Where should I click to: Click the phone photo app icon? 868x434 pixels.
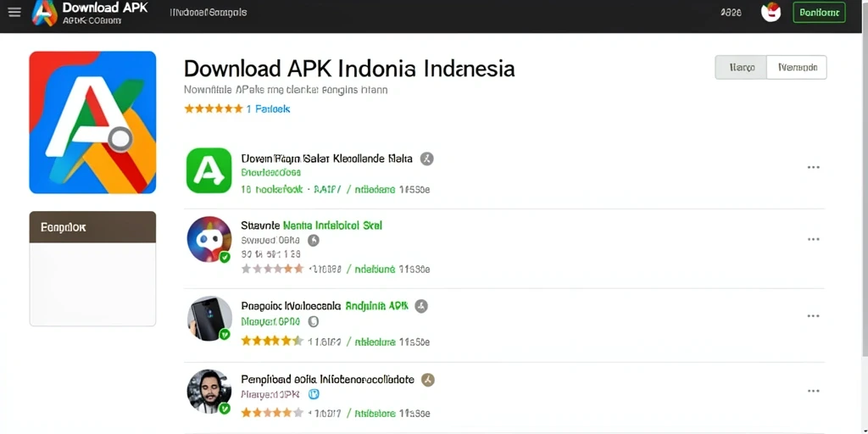pos(209,319)
